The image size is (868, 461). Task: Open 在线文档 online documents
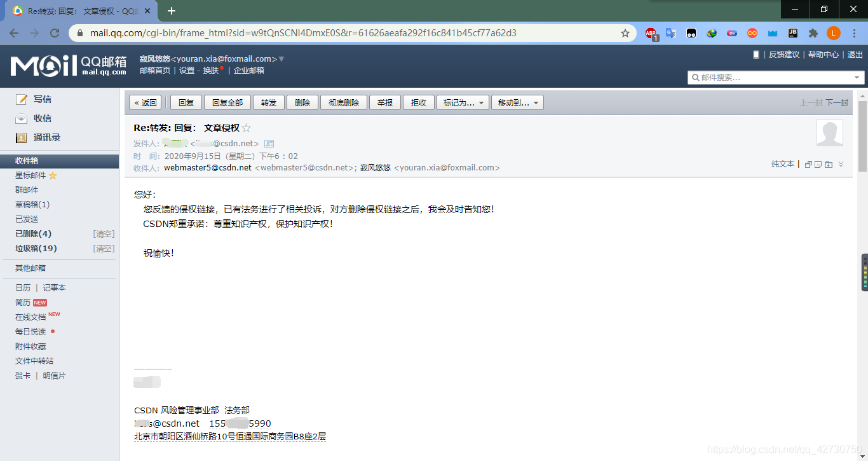[31, 317]
